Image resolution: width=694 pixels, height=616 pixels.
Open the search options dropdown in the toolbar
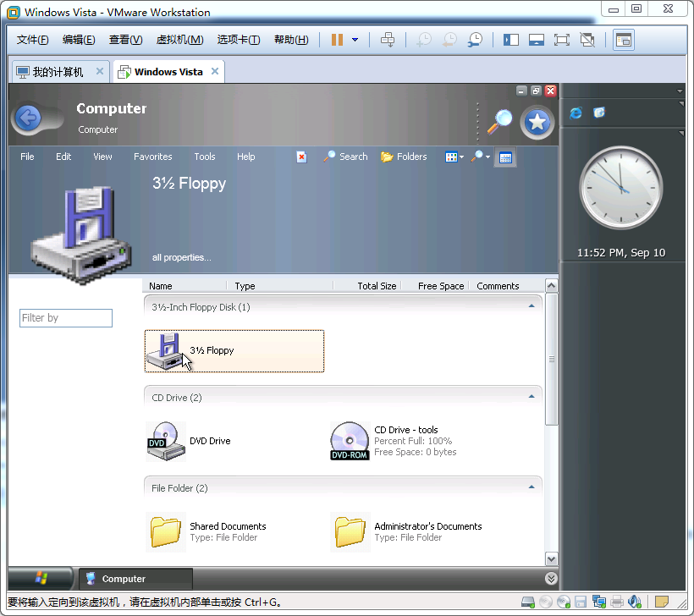tap(480, 157)
